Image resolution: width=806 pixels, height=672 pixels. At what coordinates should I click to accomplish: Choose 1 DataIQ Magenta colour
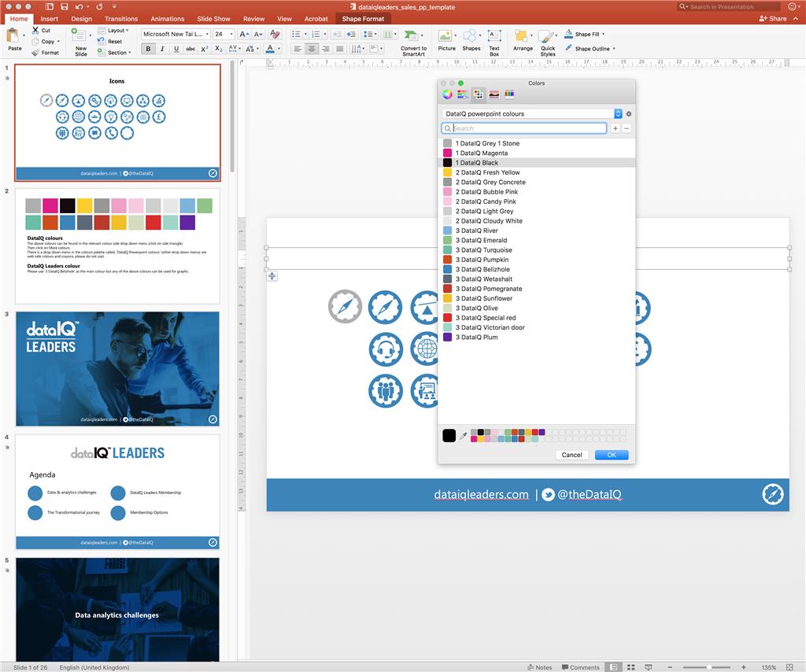coord(536,153)
